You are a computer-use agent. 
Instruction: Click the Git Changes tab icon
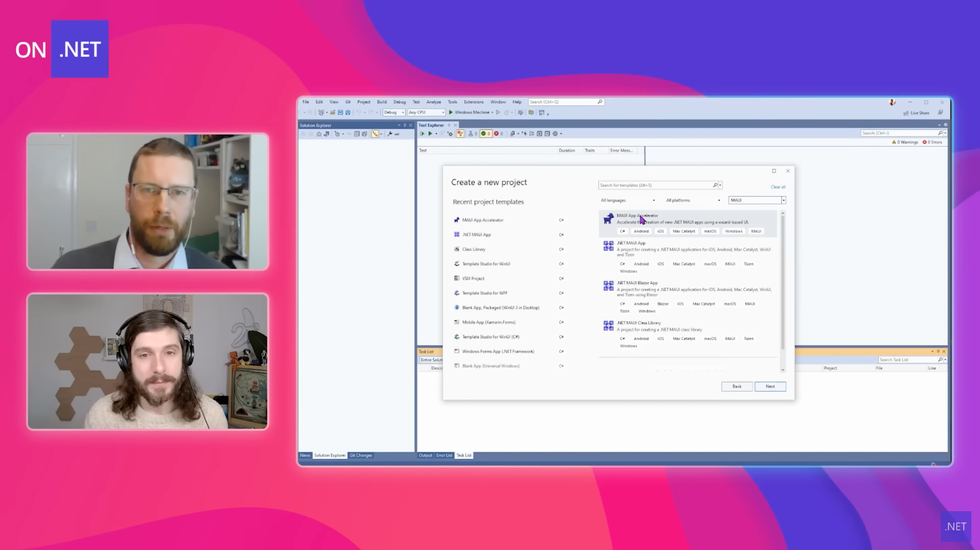tap(362, 455)
